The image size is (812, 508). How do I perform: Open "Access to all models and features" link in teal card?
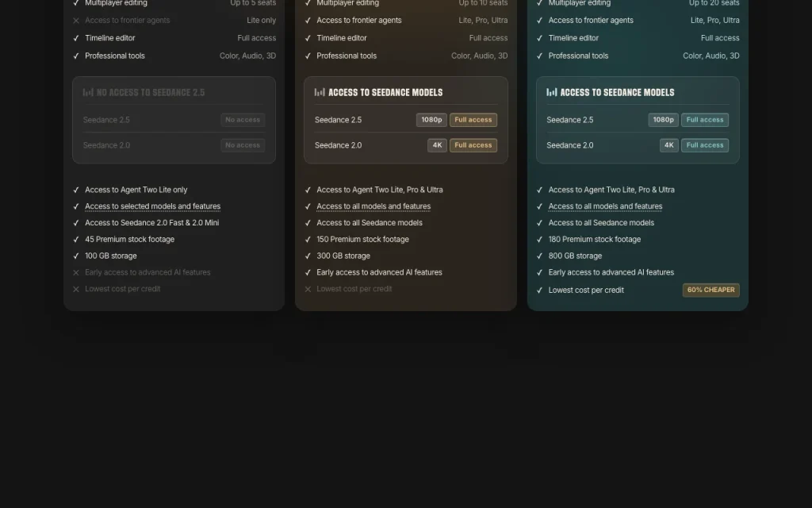point(605,206)
